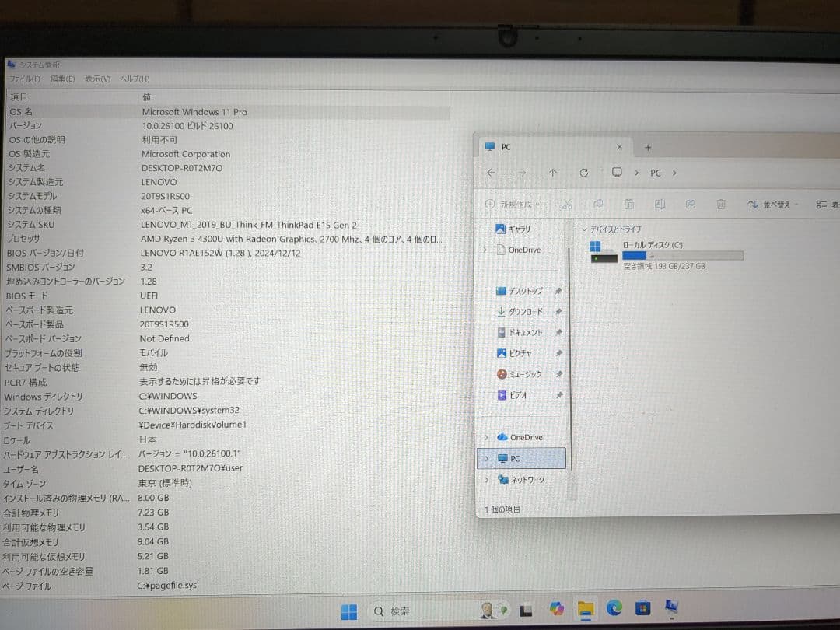Expand the ネットワーク tree node
The width and height of the screenshot is (840, 630).
[x=486, y=480]
